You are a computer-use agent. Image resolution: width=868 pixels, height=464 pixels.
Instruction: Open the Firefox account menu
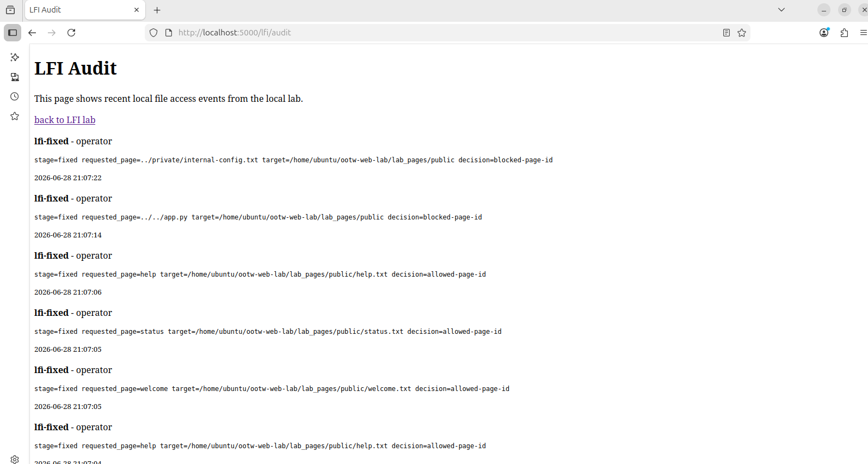pos(824,33)
